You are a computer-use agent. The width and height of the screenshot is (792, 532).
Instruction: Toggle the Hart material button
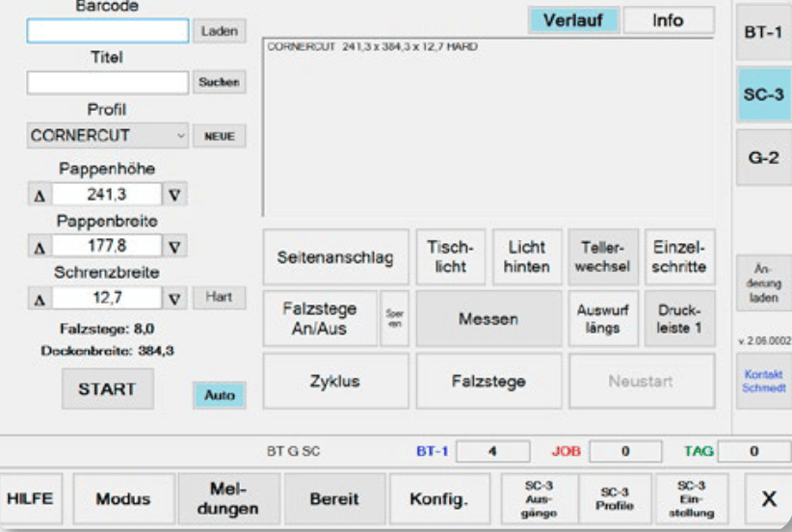click(x=219, y=298)
